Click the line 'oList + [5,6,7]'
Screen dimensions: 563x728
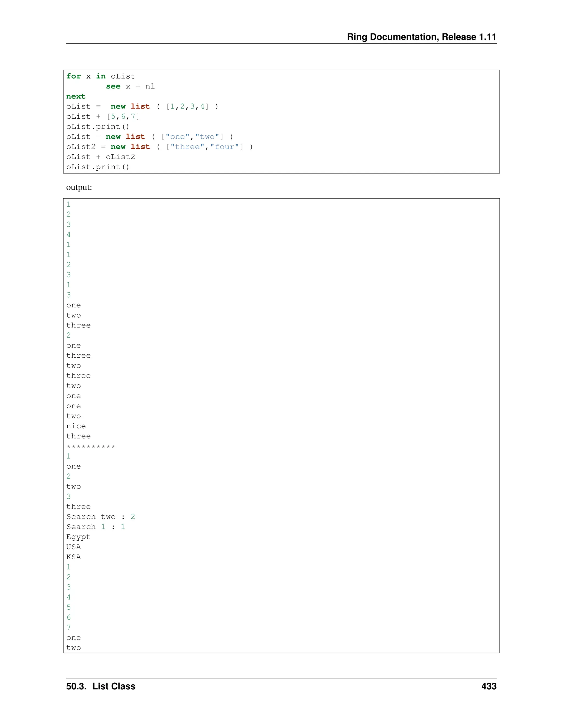(103, 116)
